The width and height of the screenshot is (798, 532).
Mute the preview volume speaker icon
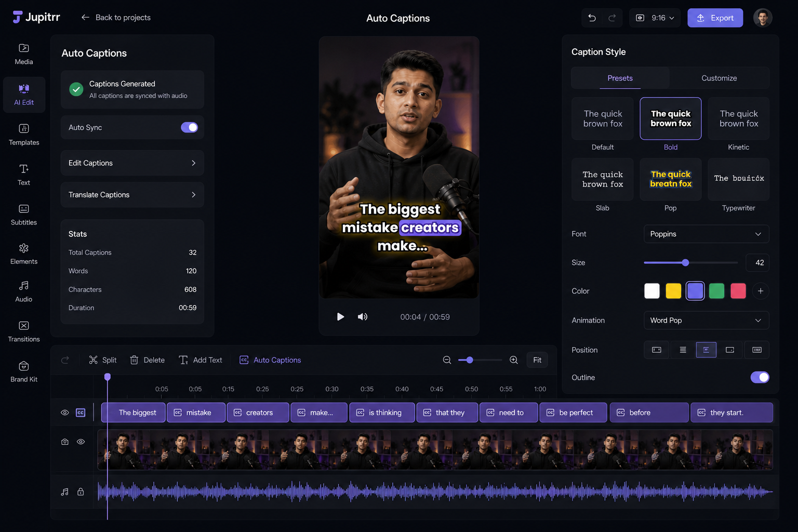click(363, 317)
